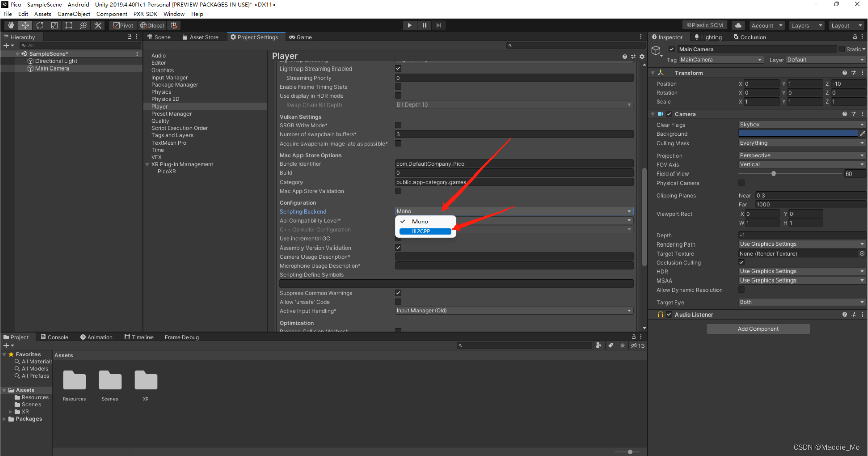Open the Layout dropdown in toolbar
The width and height of the screenshot is (868, 456).
pyautogui.click(x=847, y=25)
